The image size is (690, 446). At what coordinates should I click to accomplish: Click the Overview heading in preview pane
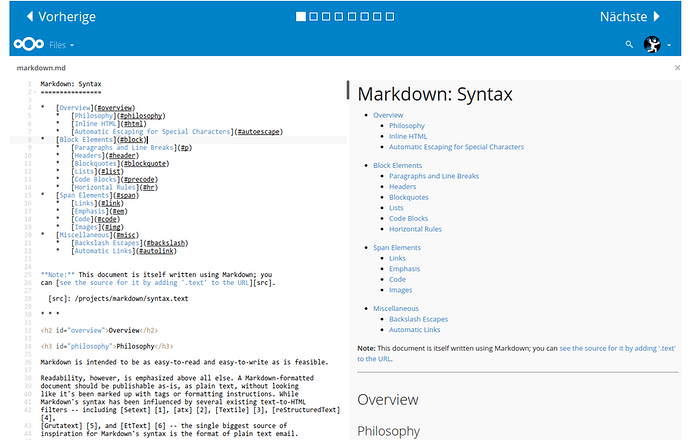coord(388,399)
